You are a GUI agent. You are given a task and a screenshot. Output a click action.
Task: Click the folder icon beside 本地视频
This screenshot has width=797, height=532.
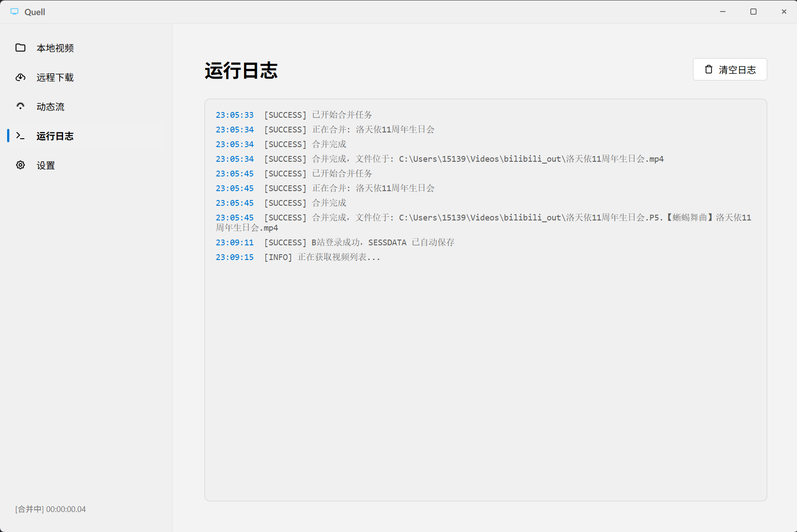20,48
